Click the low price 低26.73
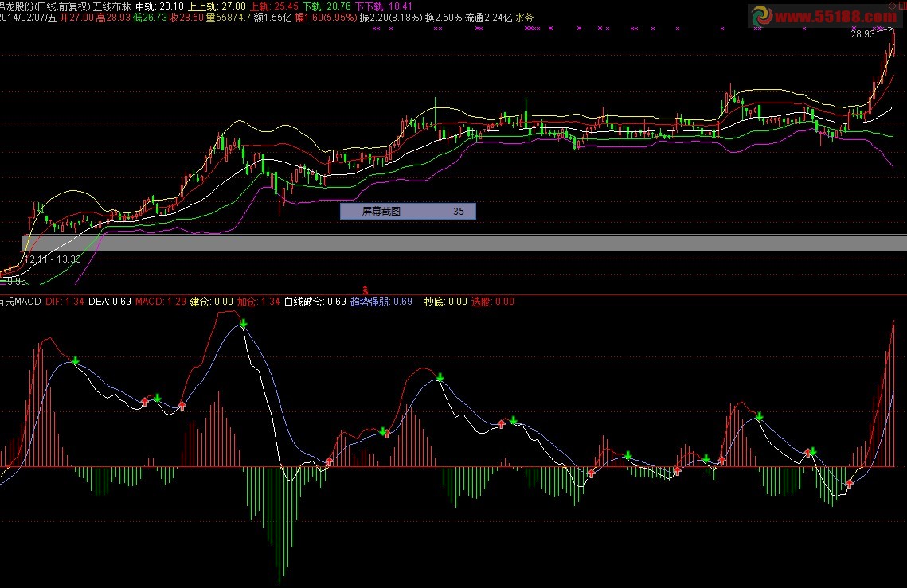Screen dimensions: 907x588 click(150, 18)
